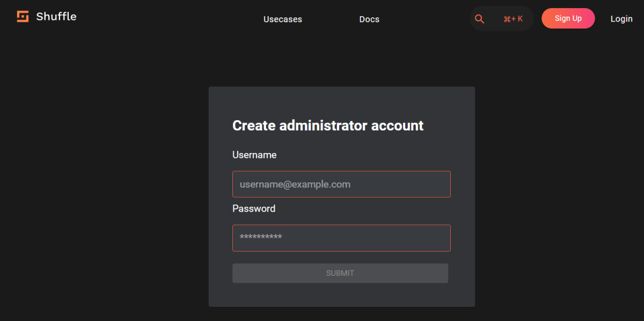The width and height of the screenshot is (644, 321).
Task: Open the Usecases navigation item
Action: (282, 19)
